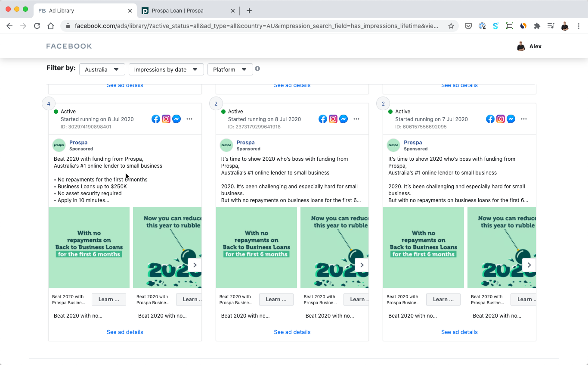Screen dimensions: 588x365
Task: Click Prospa avatar on ad ID 606157556692095
Action: pos(393,145)
